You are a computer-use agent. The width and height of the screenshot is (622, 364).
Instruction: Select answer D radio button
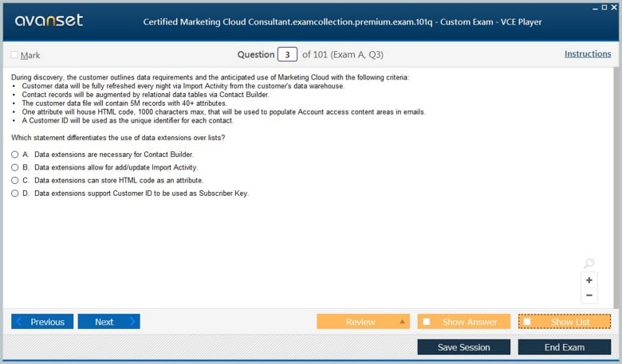(x=14, y=194)
